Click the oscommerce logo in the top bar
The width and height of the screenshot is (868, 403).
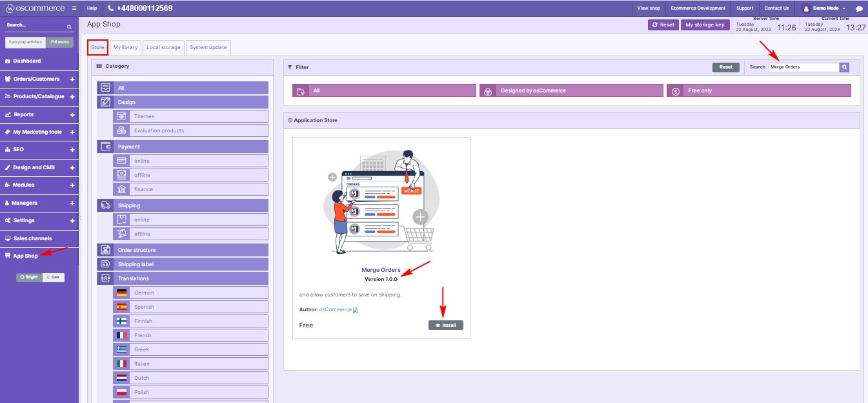(35, 8)
